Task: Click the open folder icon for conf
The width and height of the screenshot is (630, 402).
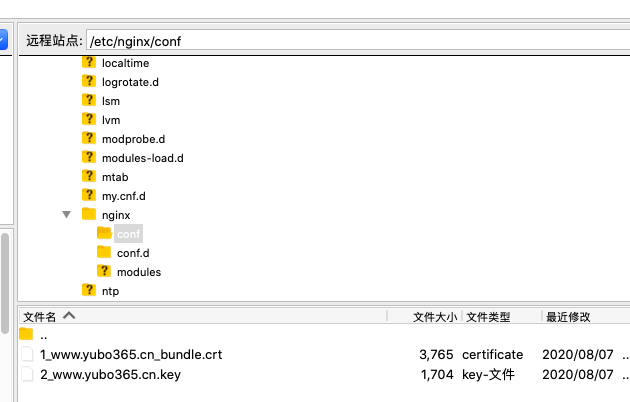Action: pyautogui.click(x=104, y=233)
